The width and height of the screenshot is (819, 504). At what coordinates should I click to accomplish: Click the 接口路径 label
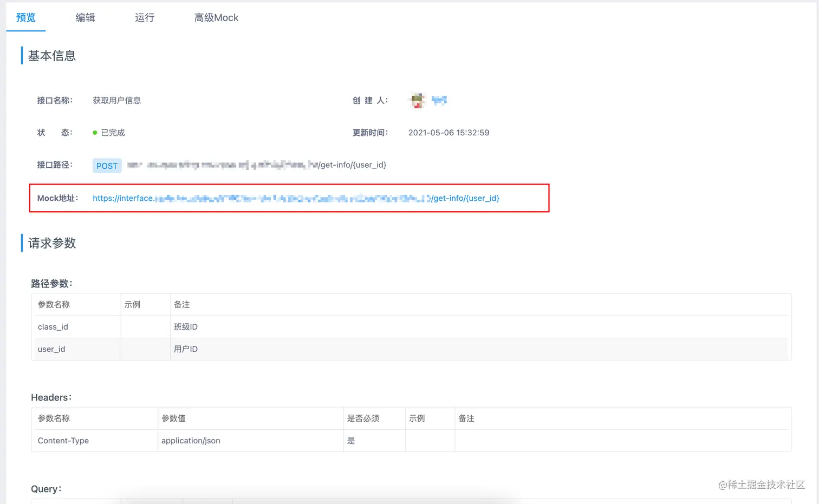pyautogui.click(x=54, y=165)
